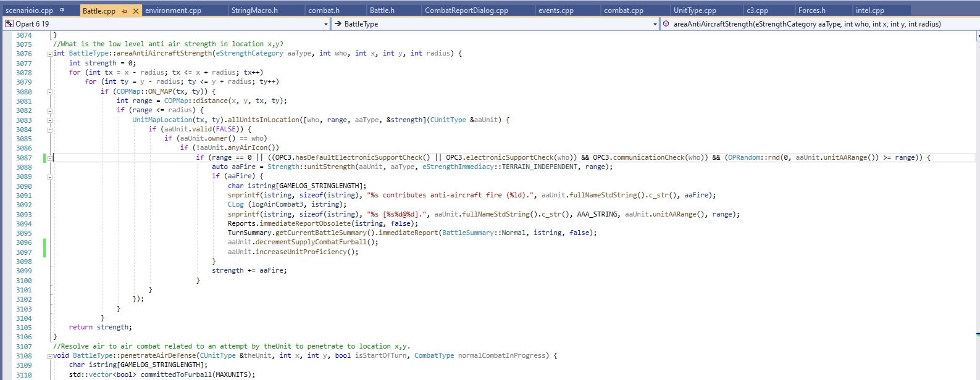Collapse areaAntiAircraftStrength function at line 3076
This screenshot has width=980, height=380.
pos(50,54)
